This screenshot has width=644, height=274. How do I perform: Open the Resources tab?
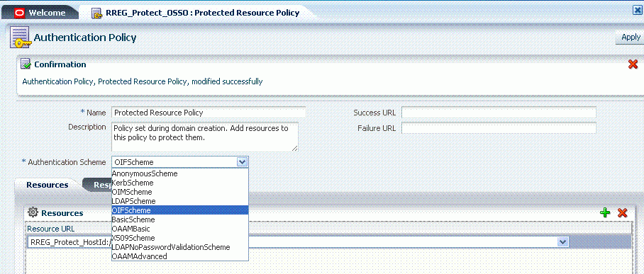click(x=48, y=185)
